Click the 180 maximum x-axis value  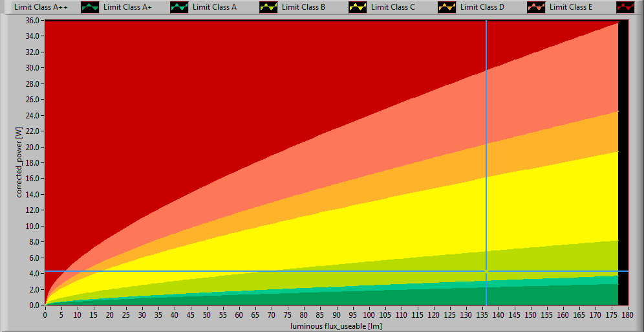(627, 314)
